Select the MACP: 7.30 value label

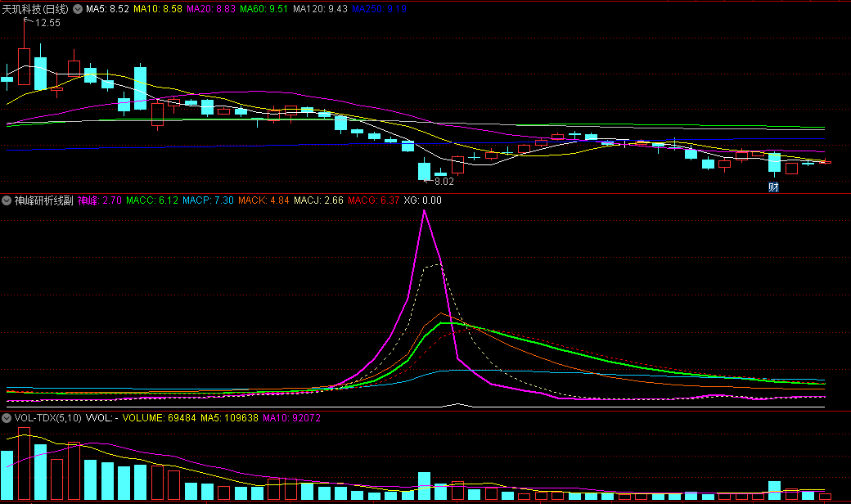(x=208, y=200)
